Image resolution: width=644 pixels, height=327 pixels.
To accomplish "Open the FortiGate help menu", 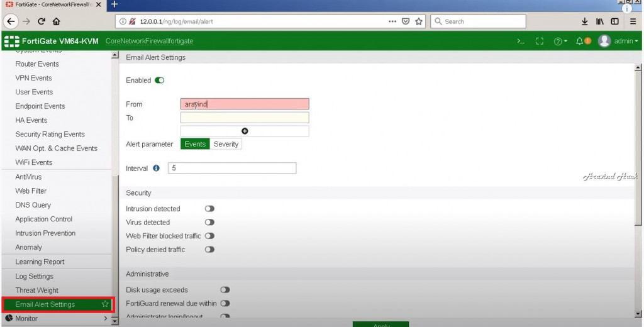I will pos(560,41).
